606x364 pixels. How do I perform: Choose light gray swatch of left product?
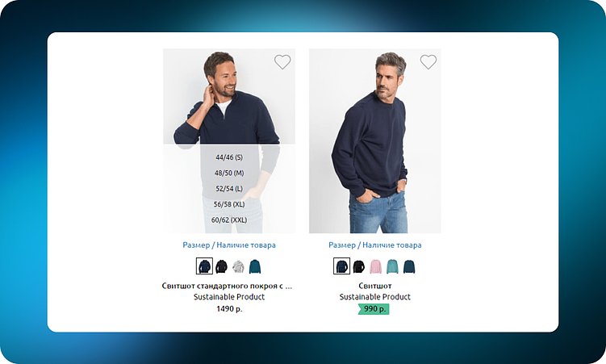pyautogui.click(x=238, y=266)
